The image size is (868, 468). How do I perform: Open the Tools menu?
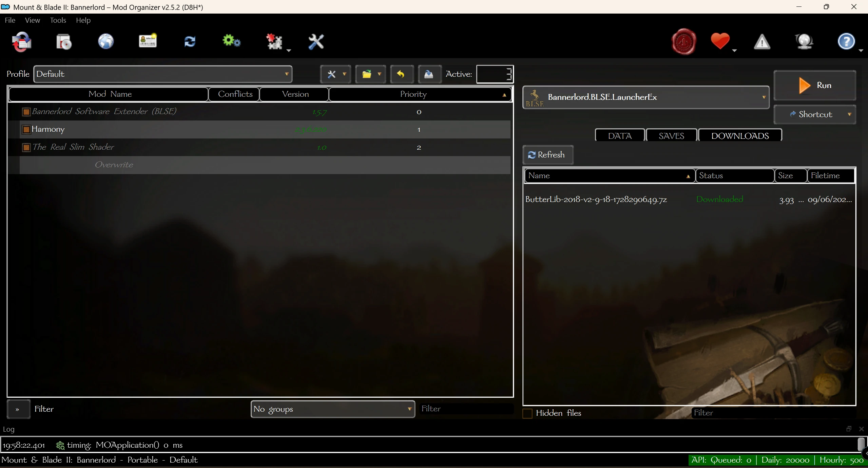(x=58, y=20)
